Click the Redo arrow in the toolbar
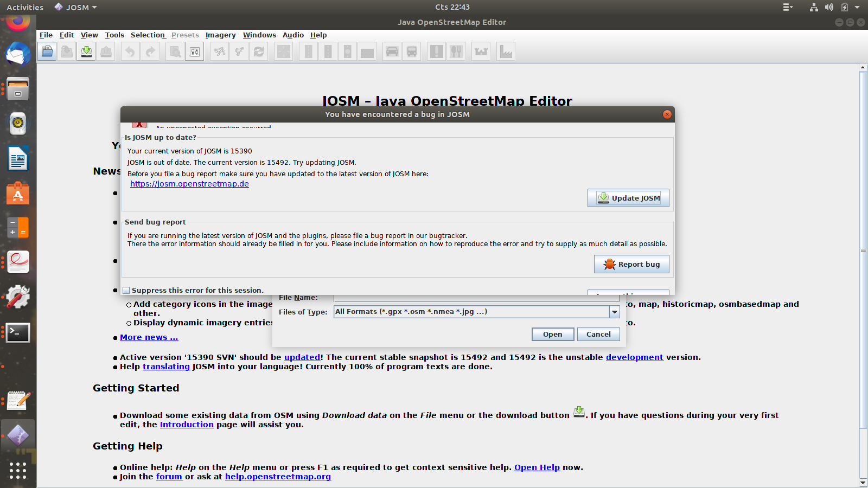 (150, 52)
